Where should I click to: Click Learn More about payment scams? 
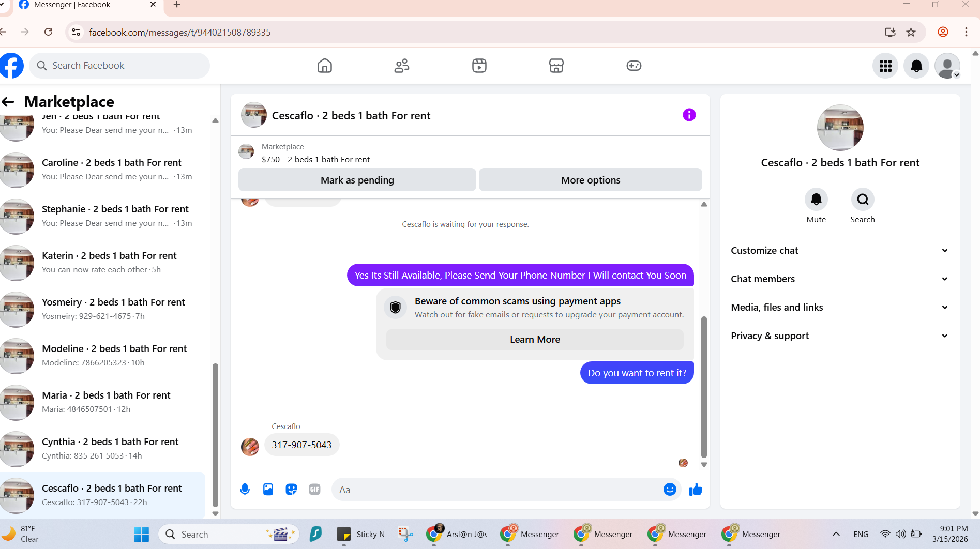535,340
